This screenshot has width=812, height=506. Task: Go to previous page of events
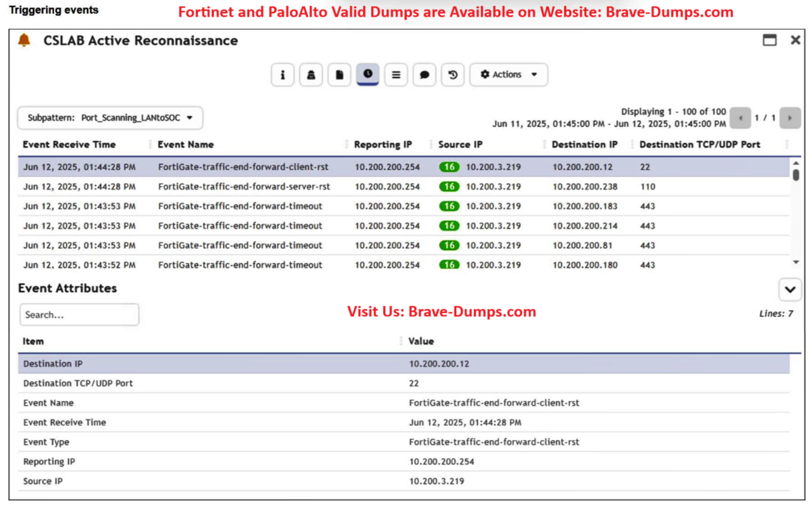coord(740,118)
